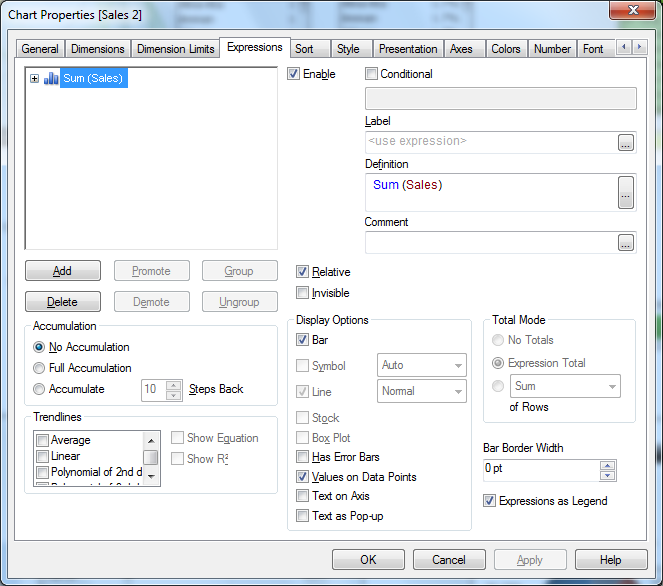Viewport: 663px width, 586px height.
Task: Click the Cancel button
Action: coord(449,560)
